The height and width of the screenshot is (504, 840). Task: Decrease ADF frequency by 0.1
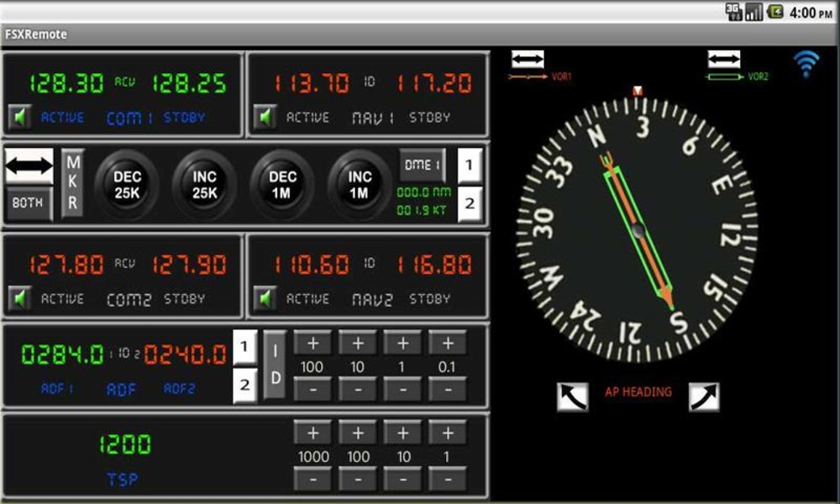(448, 390)
